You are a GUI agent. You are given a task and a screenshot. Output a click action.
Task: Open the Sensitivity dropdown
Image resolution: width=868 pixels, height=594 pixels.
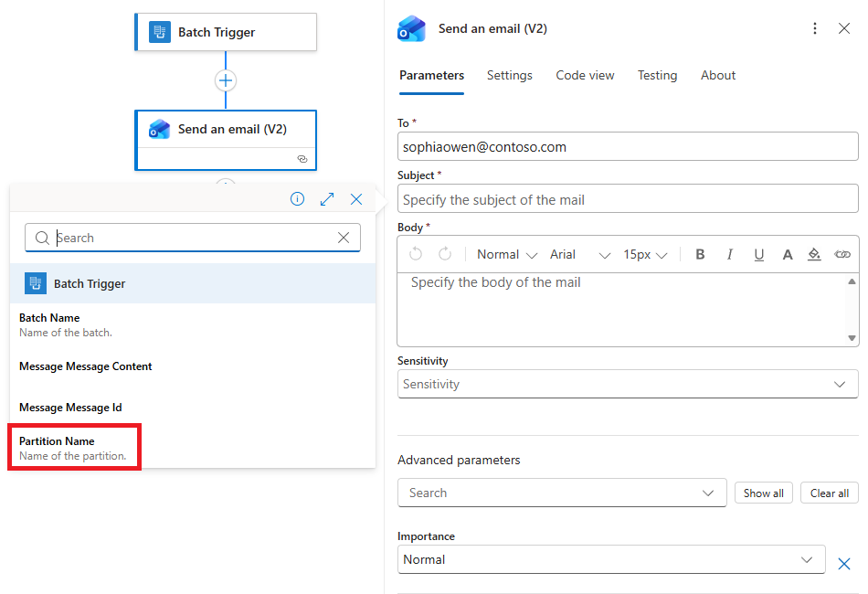point(628,384)
